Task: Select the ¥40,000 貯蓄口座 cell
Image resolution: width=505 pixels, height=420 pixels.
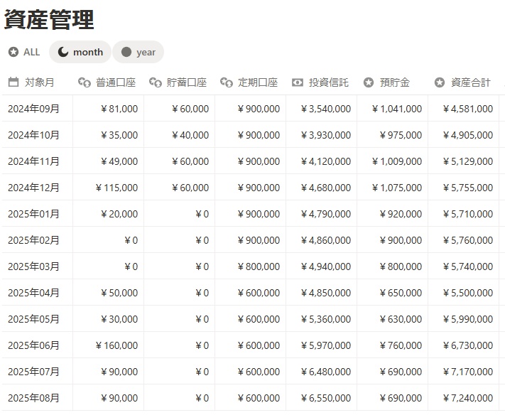Action: (x=180, y=135)
